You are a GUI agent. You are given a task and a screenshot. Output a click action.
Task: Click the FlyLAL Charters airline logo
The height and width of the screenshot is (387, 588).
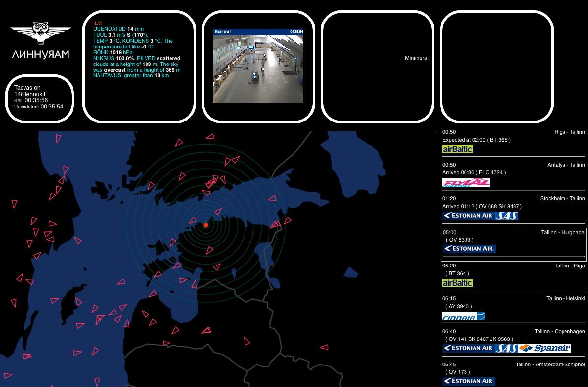coord(466,182)
